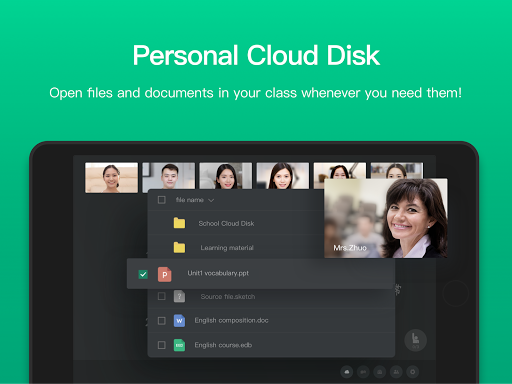This screenshot has height=384, width=512.
Task: Click the PowerPoint icon of Unit1 vocabulary.ppt
Action: pyautogui.click(x=164, y=274)
